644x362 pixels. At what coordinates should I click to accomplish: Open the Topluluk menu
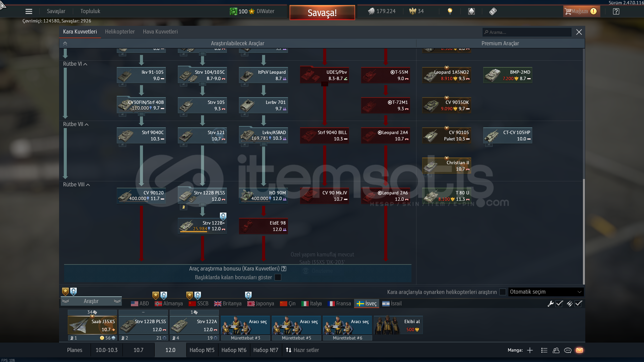(x=90, y=11)
